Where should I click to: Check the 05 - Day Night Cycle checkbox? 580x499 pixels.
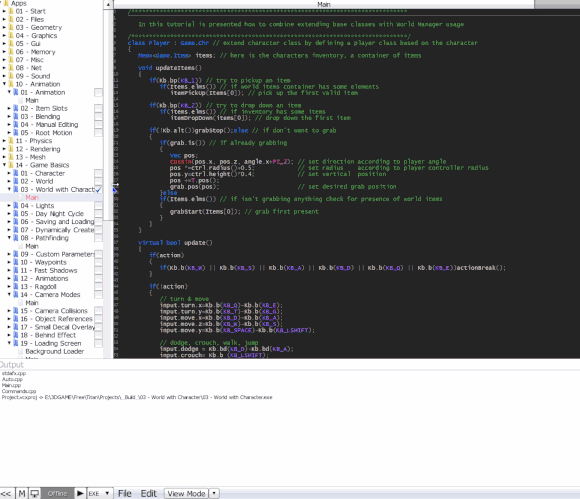click(x=98, y=213)
